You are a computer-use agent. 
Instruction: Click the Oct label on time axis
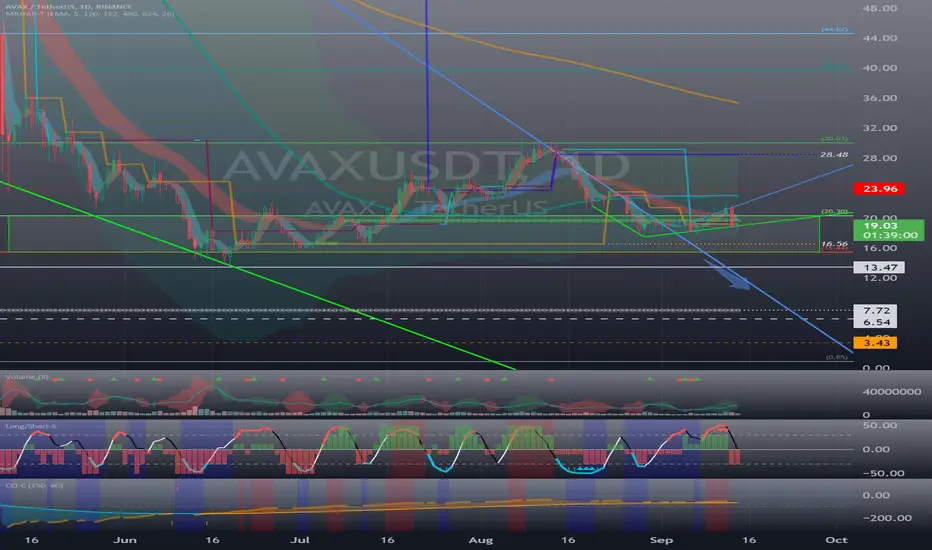(836, 540)
